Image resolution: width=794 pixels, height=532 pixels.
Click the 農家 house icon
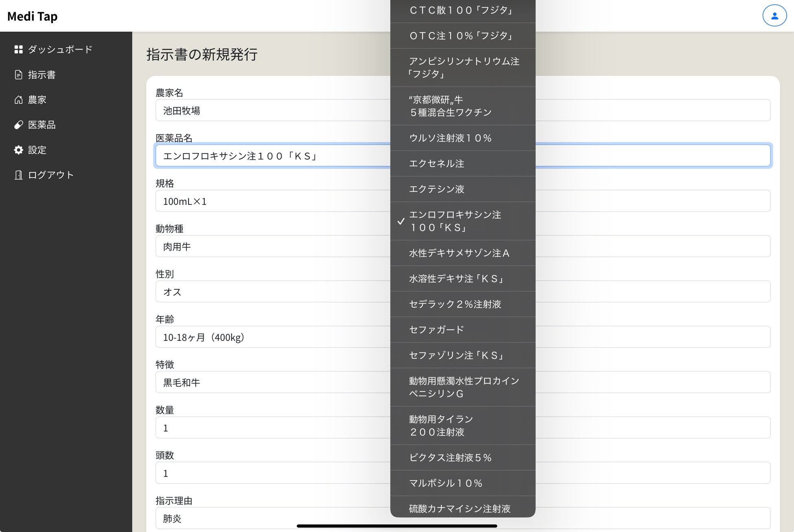pos(18,100)
